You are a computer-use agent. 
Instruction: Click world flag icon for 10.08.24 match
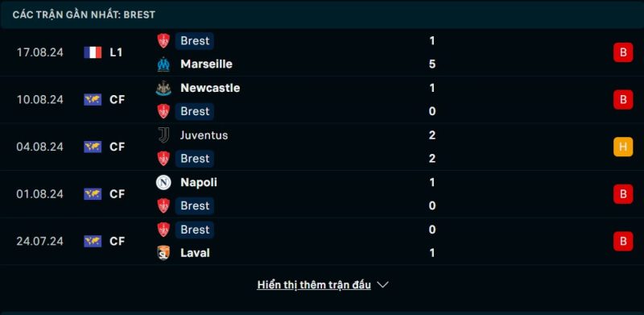click(x=93, y=100)
